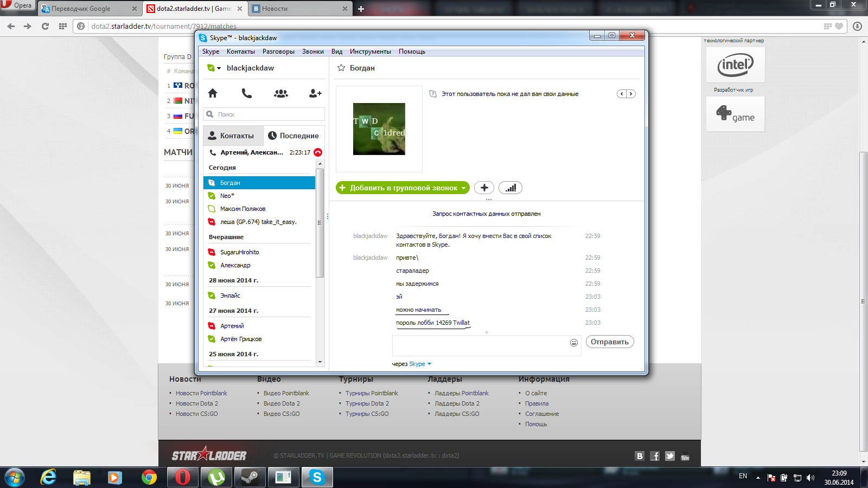
Task: Click the contact list scrollbar thumb
Action: point(320,222)
